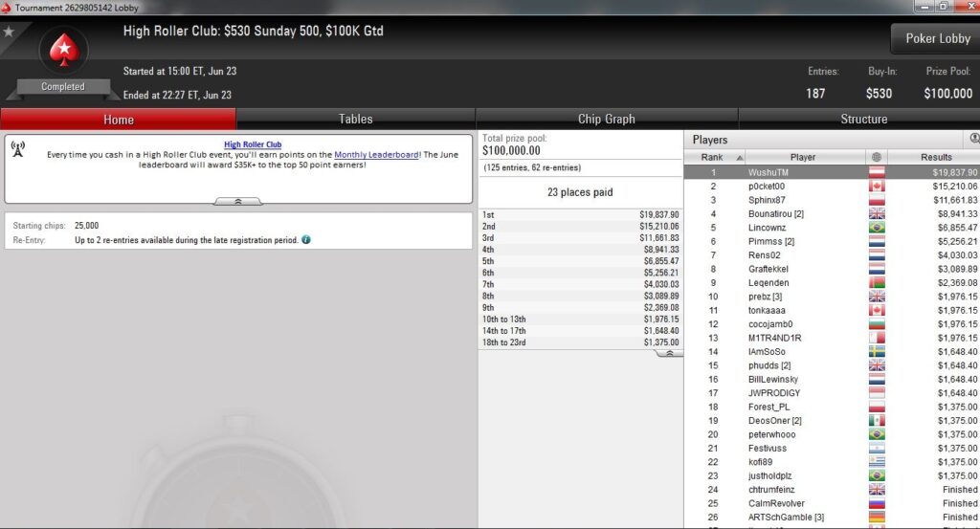Open the player search magnifier icon
Viewport: 980px width, 529px height.
click(974, 139)
